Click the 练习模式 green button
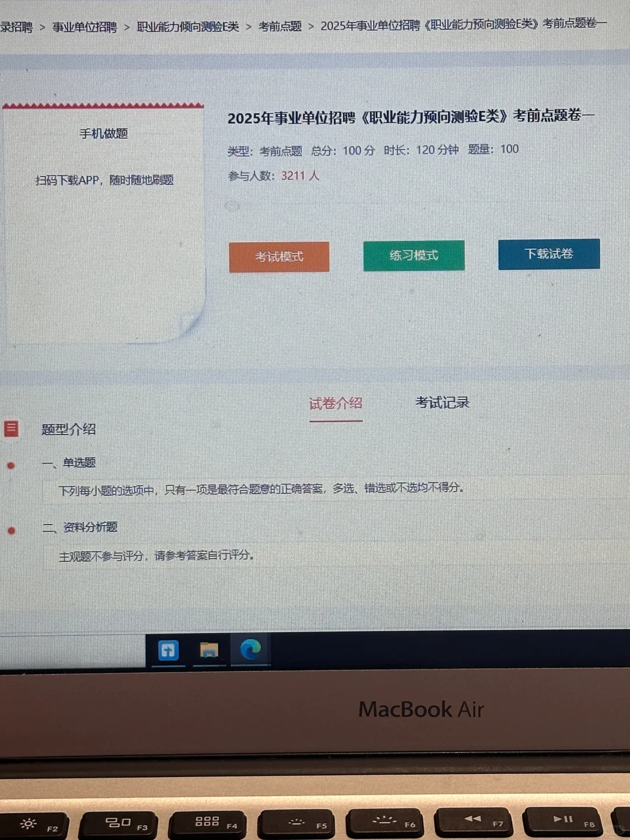 coord(414,256)
